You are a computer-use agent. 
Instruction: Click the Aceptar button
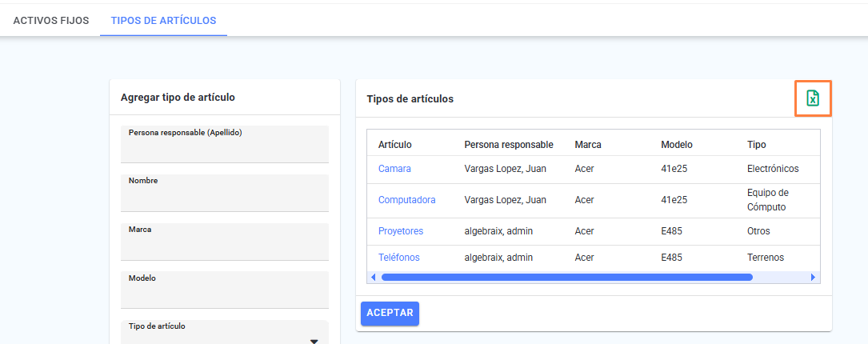click(390, 313)
